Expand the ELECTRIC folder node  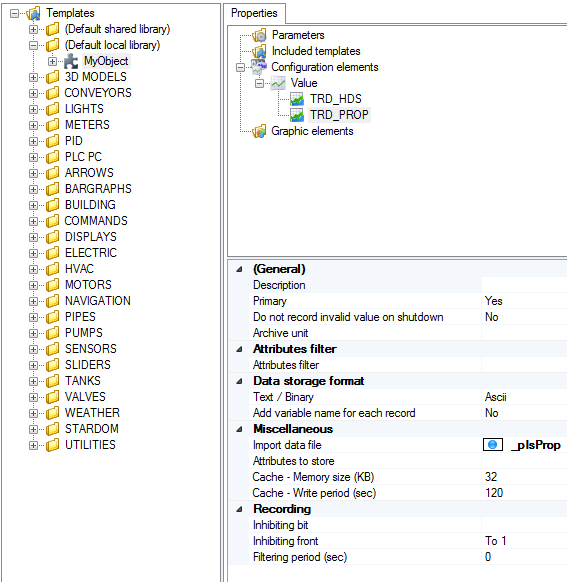point(33,254)
